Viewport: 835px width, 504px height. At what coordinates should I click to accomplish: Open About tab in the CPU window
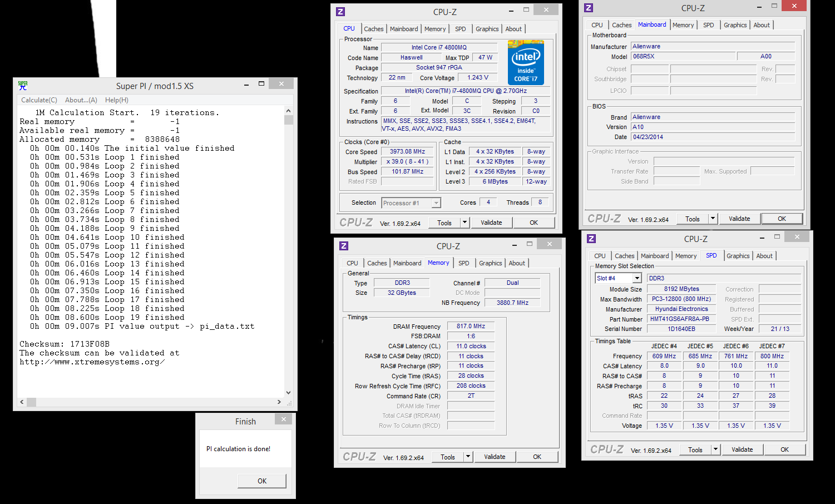pyautogui.click(x=513, y=29)
